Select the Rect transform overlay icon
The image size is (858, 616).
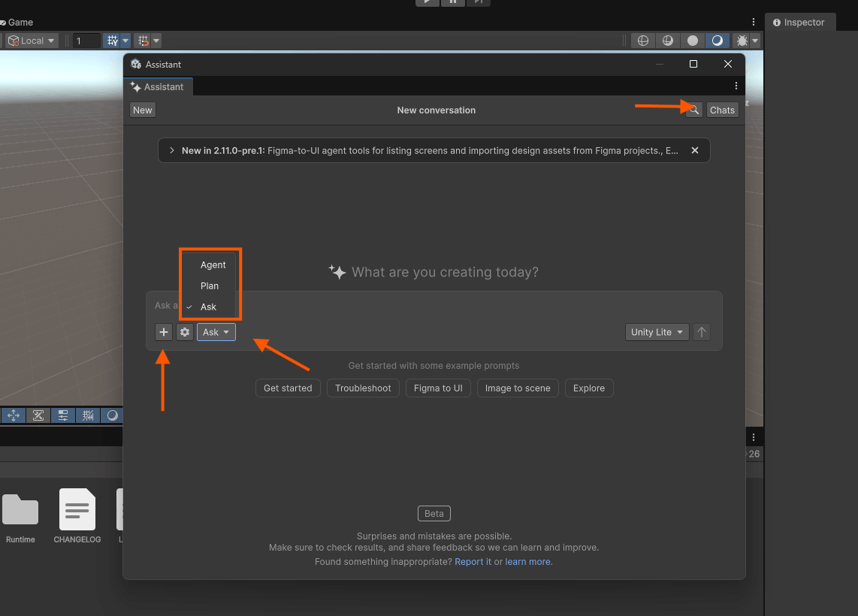[x=38, y=415]
